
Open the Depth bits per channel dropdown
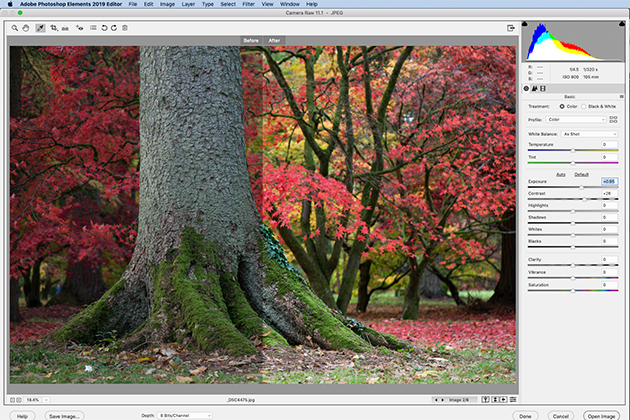[184, 416]
